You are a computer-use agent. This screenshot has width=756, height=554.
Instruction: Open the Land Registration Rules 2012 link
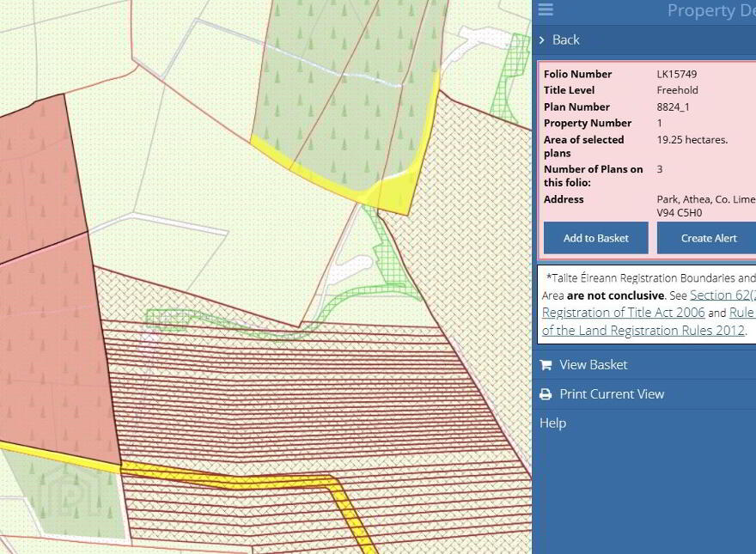coord(643,331)
